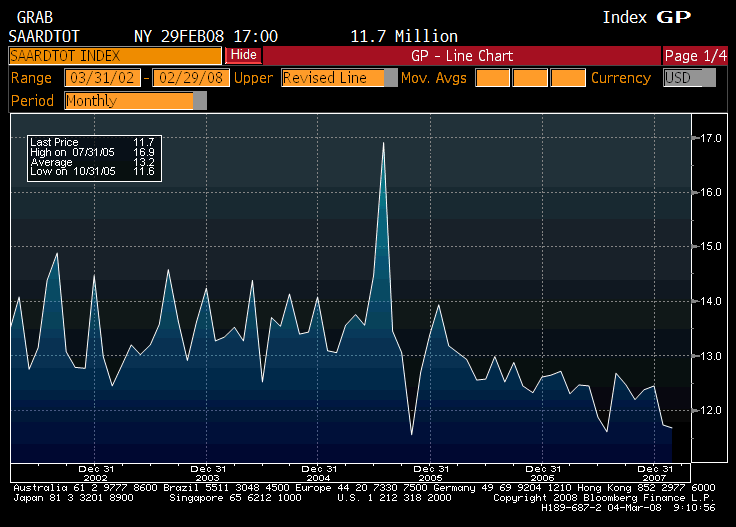Edit the range end date 02/29/08
736x527 pixels.
(191, 78)
